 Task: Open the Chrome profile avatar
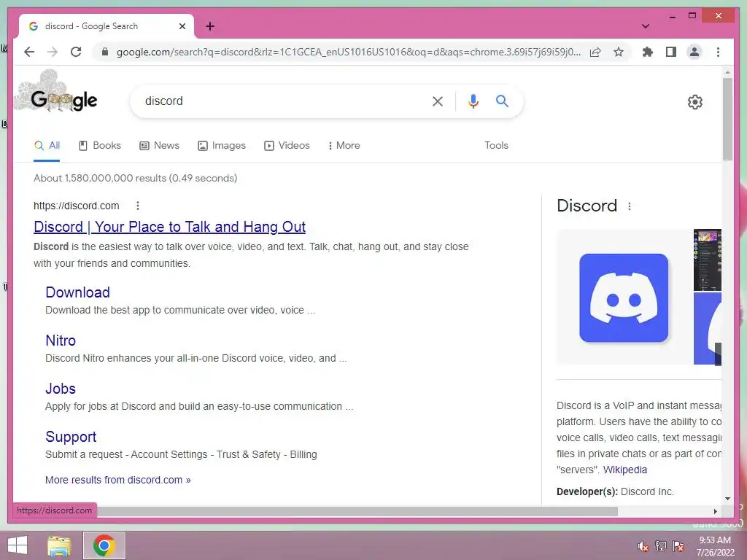(x=694, y=52)
